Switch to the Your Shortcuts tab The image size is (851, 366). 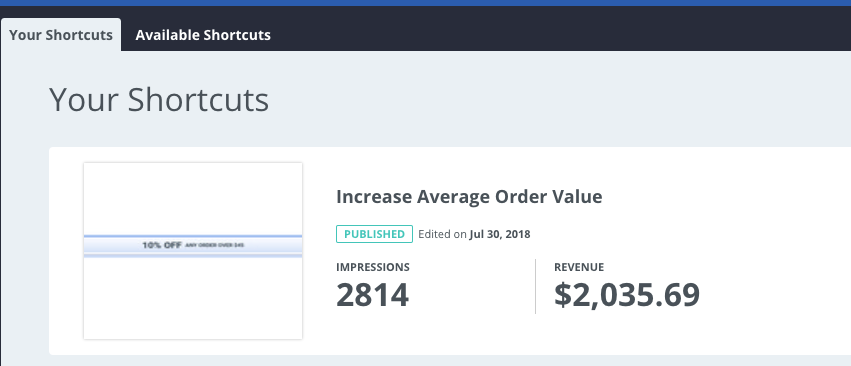61,35
